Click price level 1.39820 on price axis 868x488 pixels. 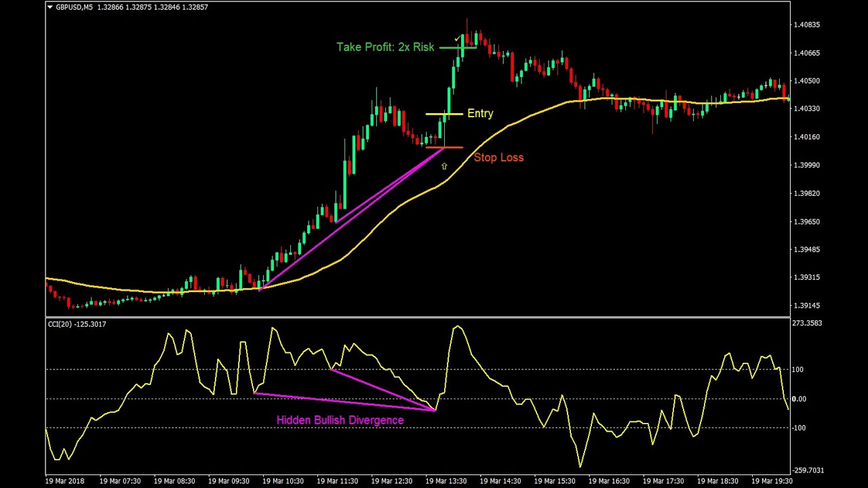tap(806, 193)
